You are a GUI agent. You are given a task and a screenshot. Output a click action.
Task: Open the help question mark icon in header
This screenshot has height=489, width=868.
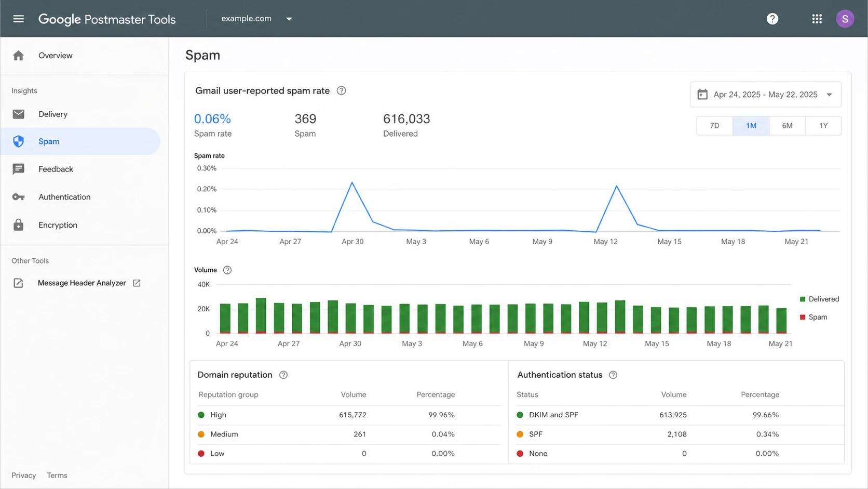tap(772, 19)
